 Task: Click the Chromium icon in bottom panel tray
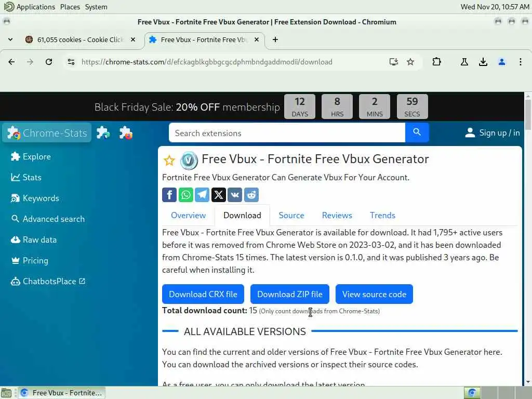[472, 393]
